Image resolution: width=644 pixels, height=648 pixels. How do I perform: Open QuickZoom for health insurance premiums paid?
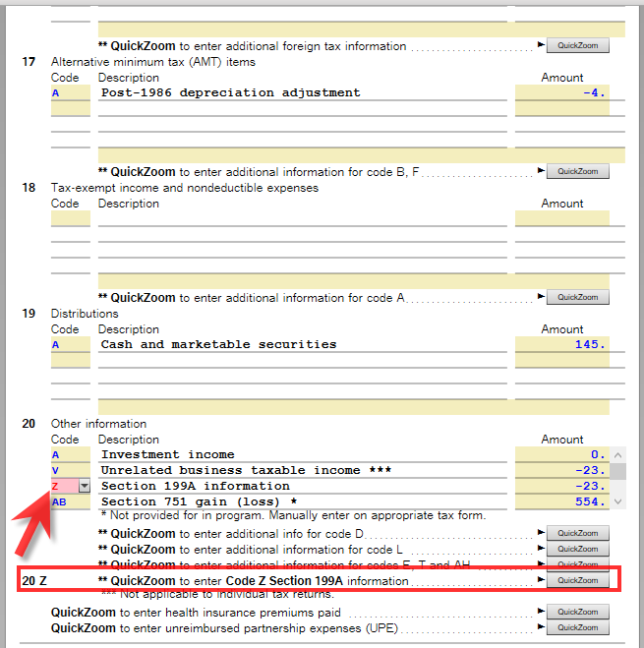pos(577,613)
